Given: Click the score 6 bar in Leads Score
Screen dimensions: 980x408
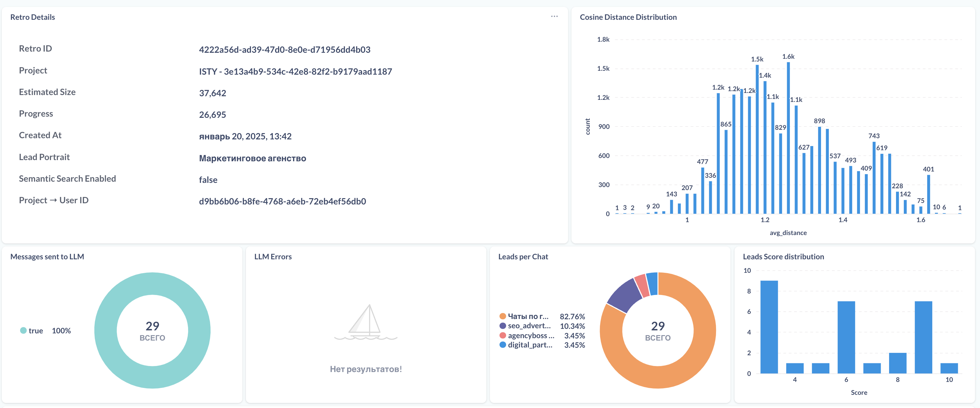Looking at the screenshot, I should click(x=846, y=337).
